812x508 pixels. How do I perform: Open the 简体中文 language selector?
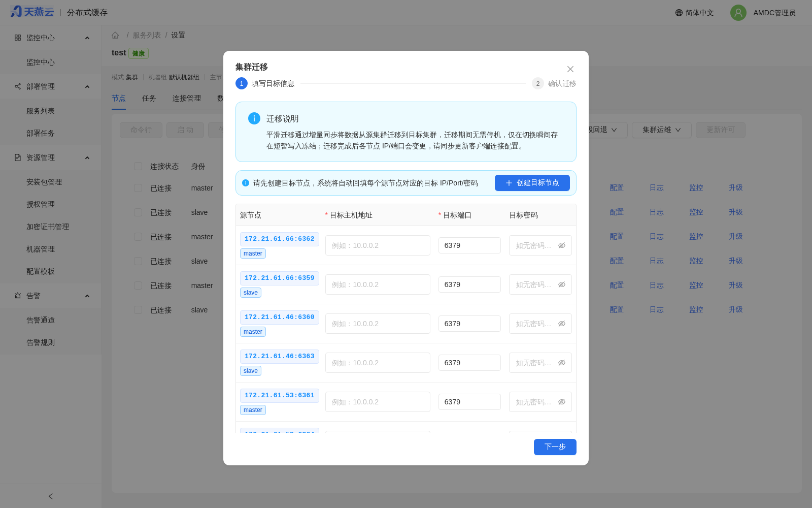tap(694, 13)
